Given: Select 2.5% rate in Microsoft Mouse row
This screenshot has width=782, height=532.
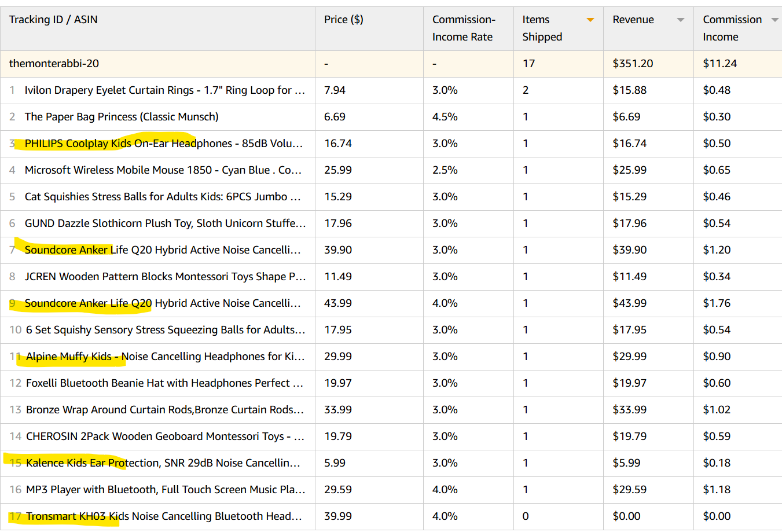Looking at the screenshot, I should point(445,170).
